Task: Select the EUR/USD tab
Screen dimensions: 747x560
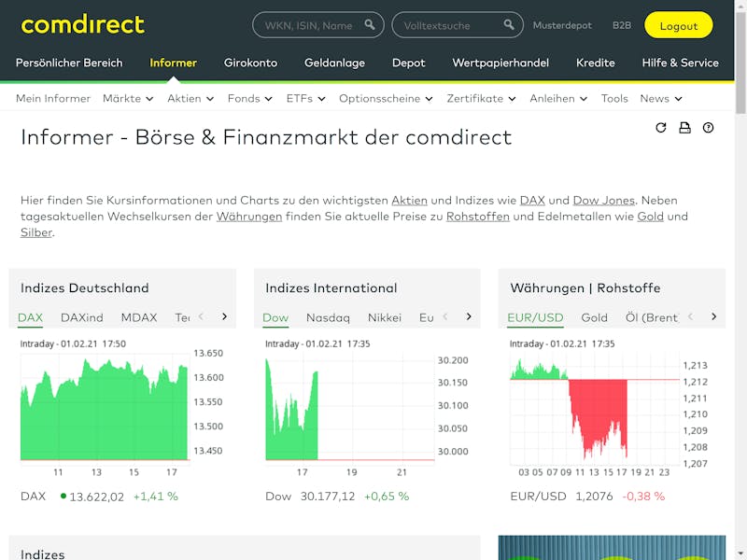Action: pyautogui.click(x=535, y=317)
